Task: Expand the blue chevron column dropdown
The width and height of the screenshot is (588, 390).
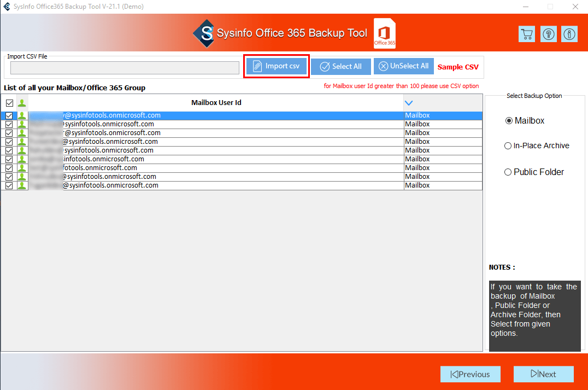Action: 408,103
